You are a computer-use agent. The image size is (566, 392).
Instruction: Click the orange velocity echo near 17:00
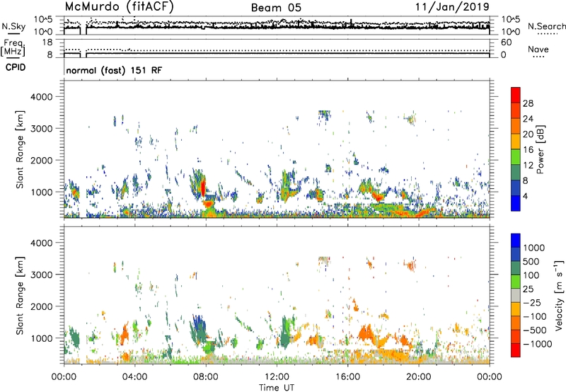coord(366,333)
